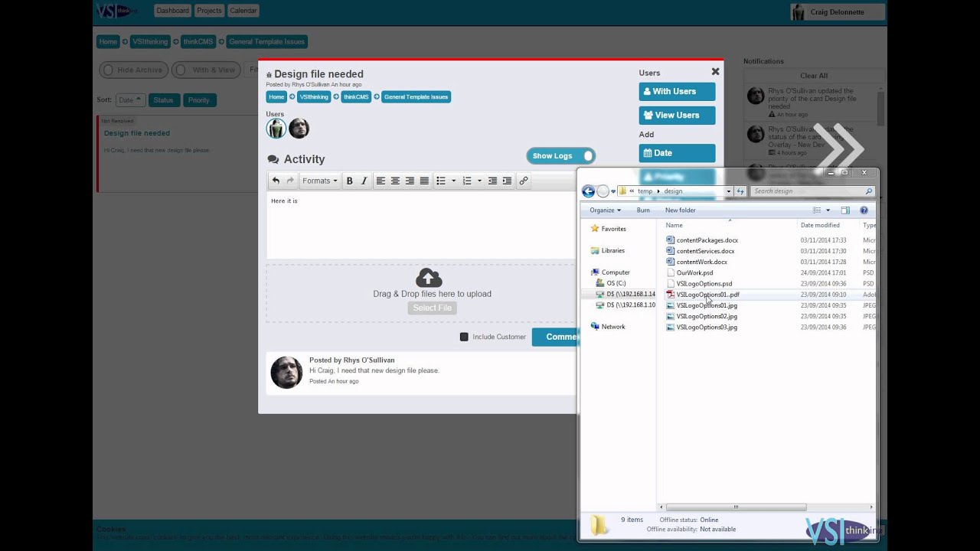Open the Calendar tab in top navigation
Screen dimensions: 980x551
click(x=243, y=11)
